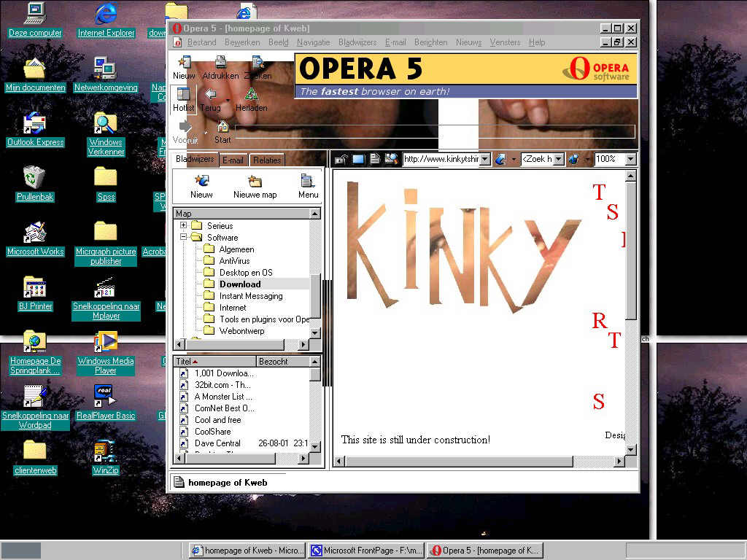Toggle the Hotlist panel button
Screen dimensions: 747x560
(x=183, y=99)
